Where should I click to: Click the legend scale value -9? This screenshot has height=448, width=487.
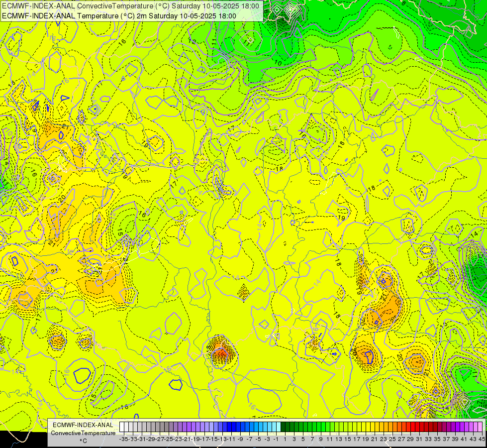[240, 439]
